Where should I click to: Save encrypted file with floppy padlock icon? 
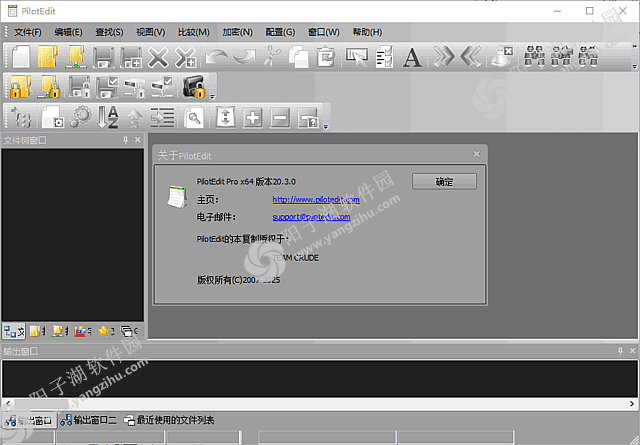click(x=79, y=87)
